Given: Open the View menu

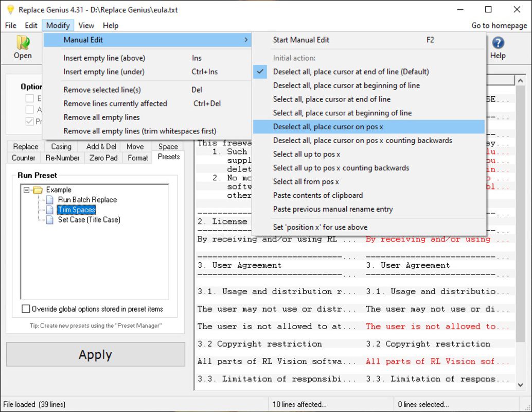Looking at the screenshot, I should tap(86, 25).
